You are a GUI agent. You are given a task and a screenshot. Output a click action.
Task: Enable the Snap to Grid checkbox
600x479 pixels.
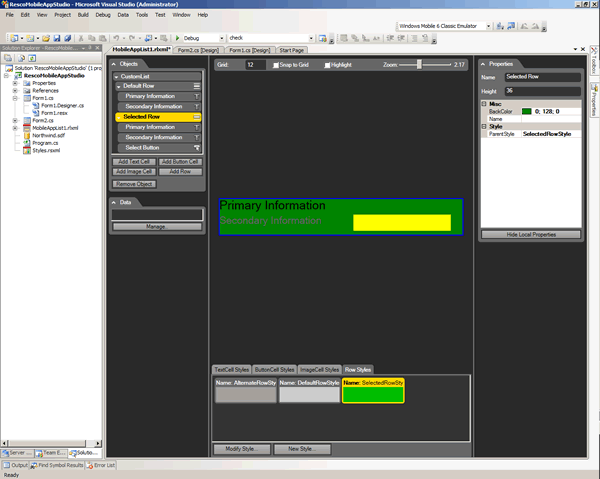click(276, 65)
